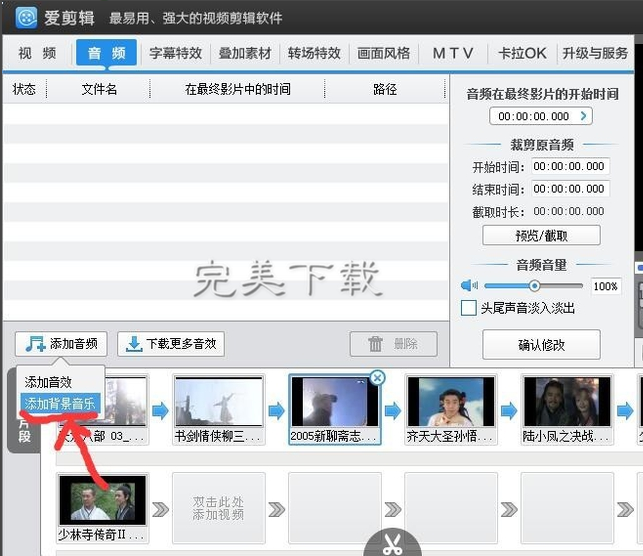Screen dimensions: 643x556
Task: Click blue arrow after 齐天大圣孙悟 clip
Action: 509,410
